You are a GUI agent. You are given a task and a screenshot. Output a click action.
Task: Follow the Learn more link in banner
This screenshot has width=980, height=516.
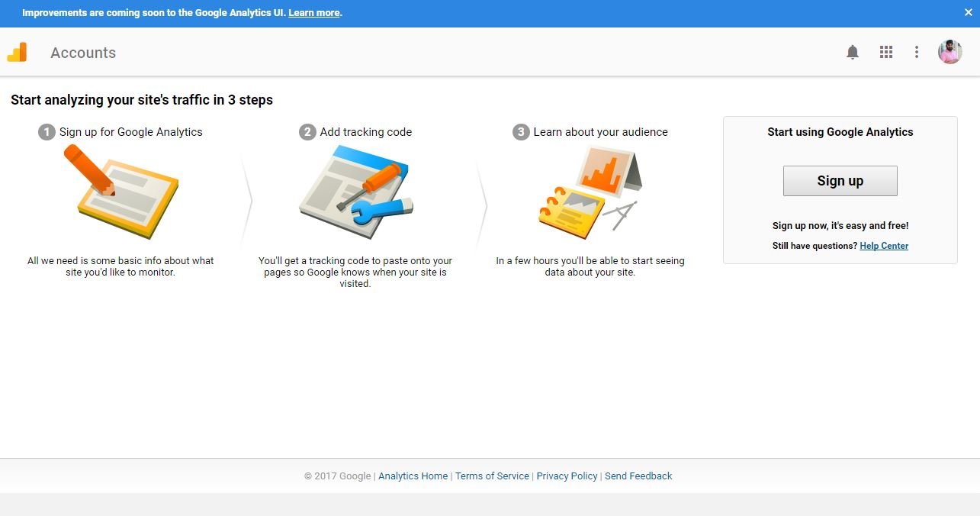click(313, 13)
